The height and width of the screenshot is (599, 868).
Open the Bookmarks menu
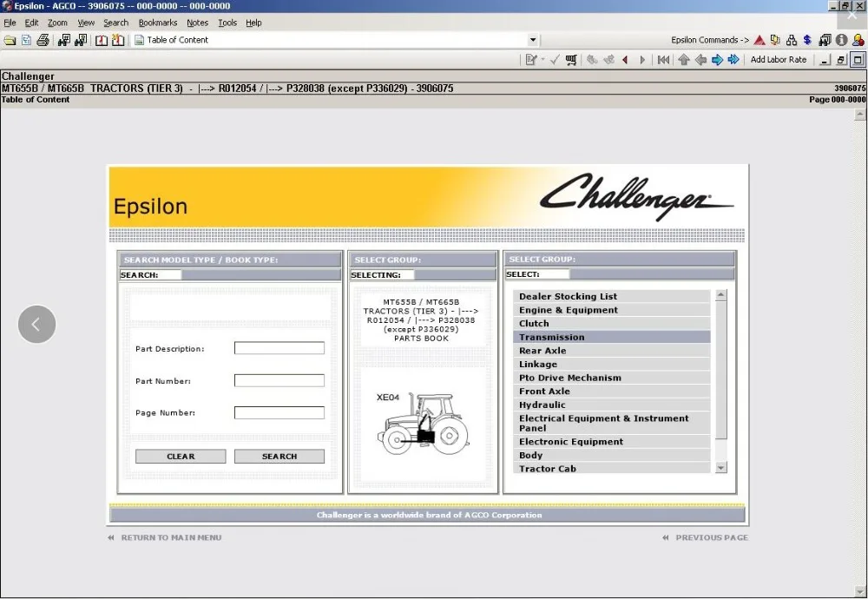[x=158, y=23]
